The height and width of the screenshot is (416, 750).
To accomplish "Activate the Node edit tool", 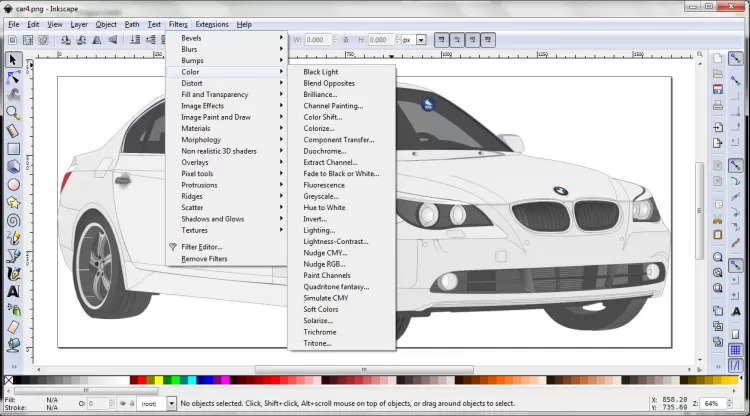I will point(13,77).
